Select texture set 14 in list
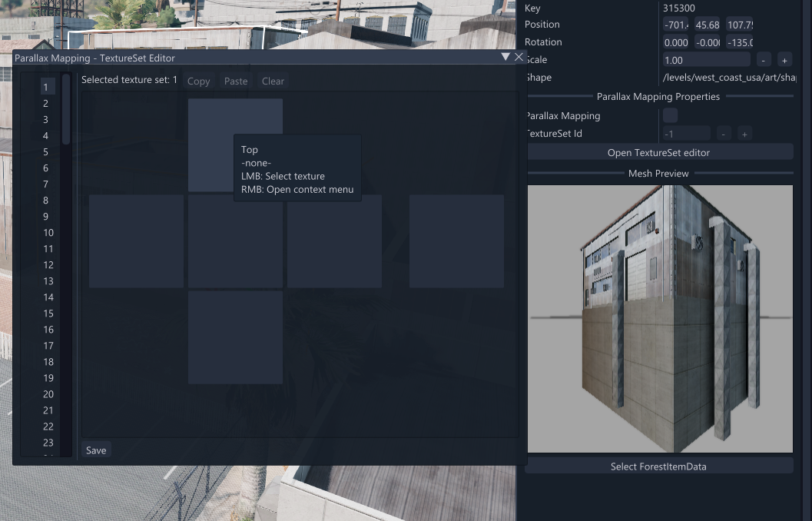Screen dimensions: 812x521 click(48, 297)
